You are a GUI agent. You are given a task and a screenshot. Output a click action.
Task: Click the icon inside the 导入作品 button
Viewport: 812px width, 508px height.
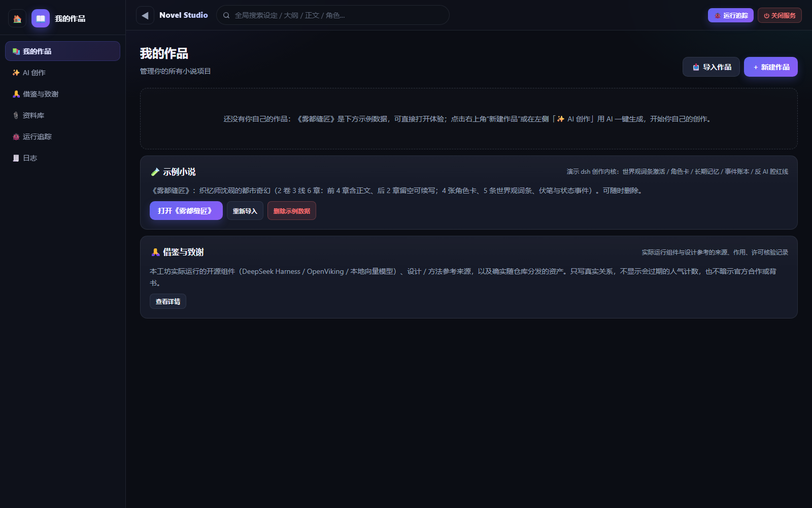696,67
